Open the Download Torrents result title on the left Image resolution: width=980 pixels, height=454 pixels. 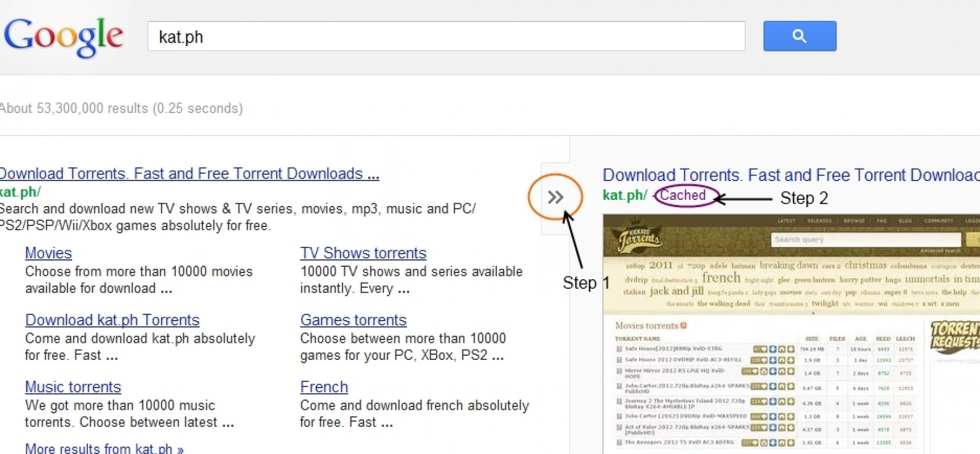[189, 174]
